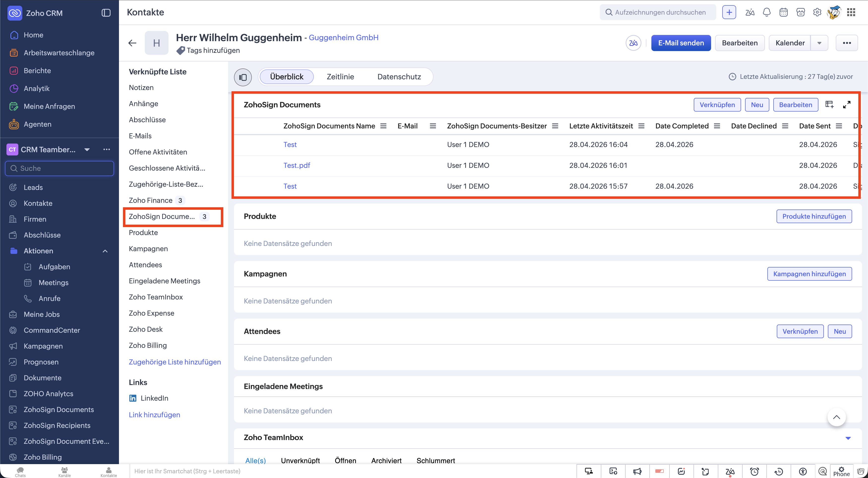This screenshot has width=868, height=478.
Task: Click the Smartchat input field
Action: 353,471
